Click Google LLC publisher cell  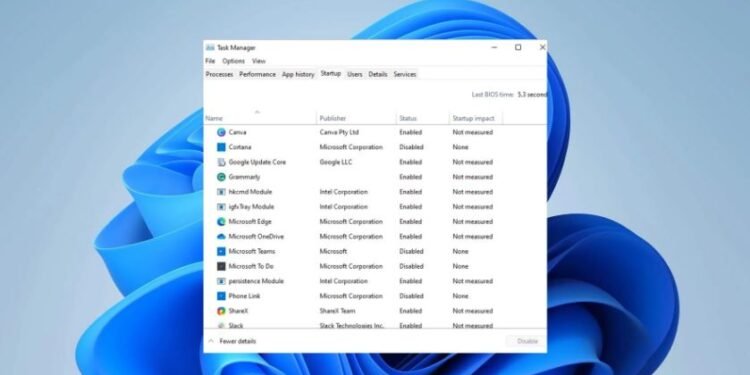point(336,162)
